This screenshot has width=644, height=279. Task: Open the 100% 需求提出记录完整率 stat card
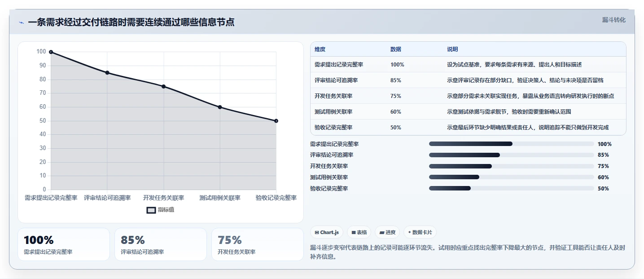(64, 244)
